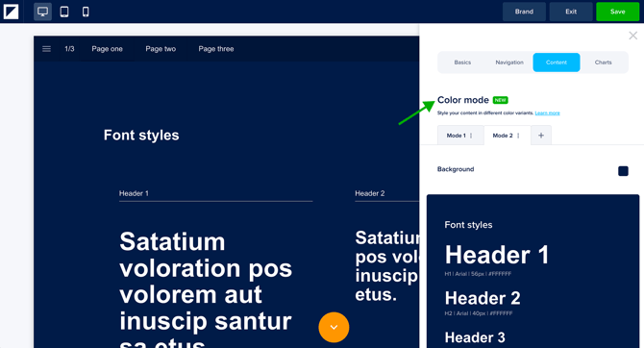Click the Header 1 column label in preview

[134, 193]
